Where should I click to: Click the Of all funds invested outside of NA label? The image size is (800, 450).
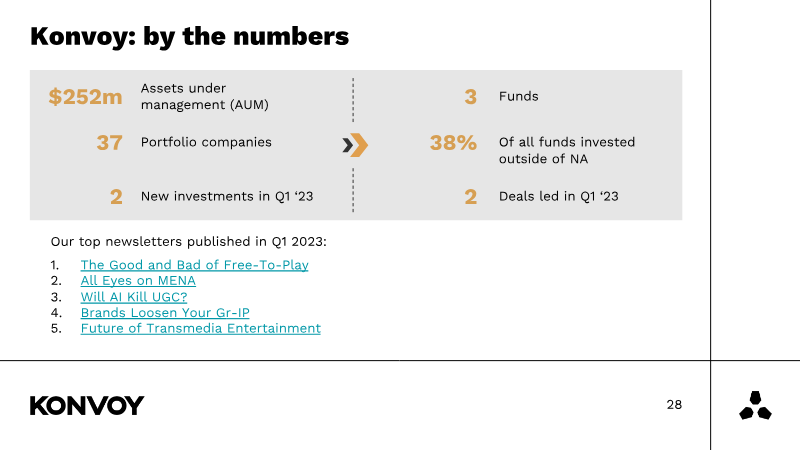click(567, 151)
